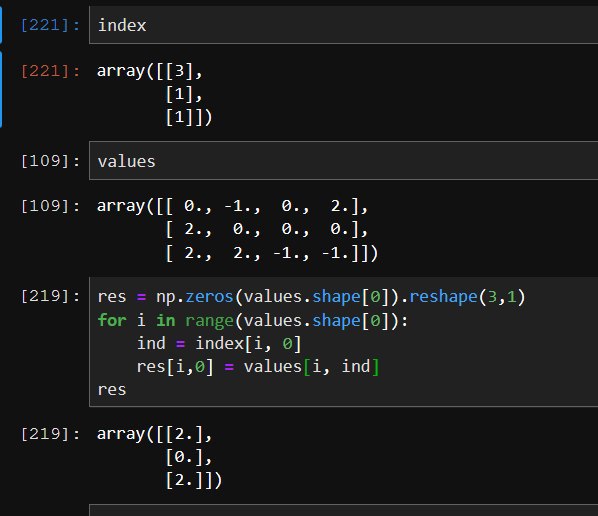Click the 'index' code cell input
The image size is (598, 516).
pyautogui.click(x=343, y=25)
